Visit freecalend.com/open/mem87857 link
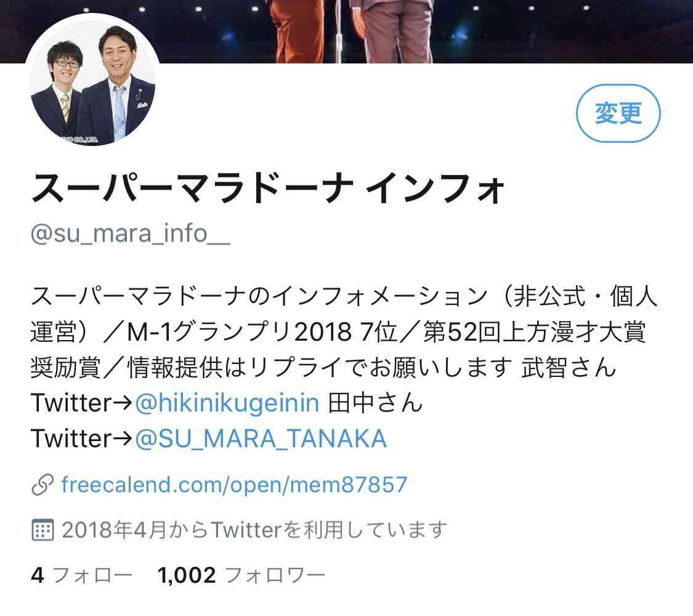693x616 pixels. [x=234, y=485]
